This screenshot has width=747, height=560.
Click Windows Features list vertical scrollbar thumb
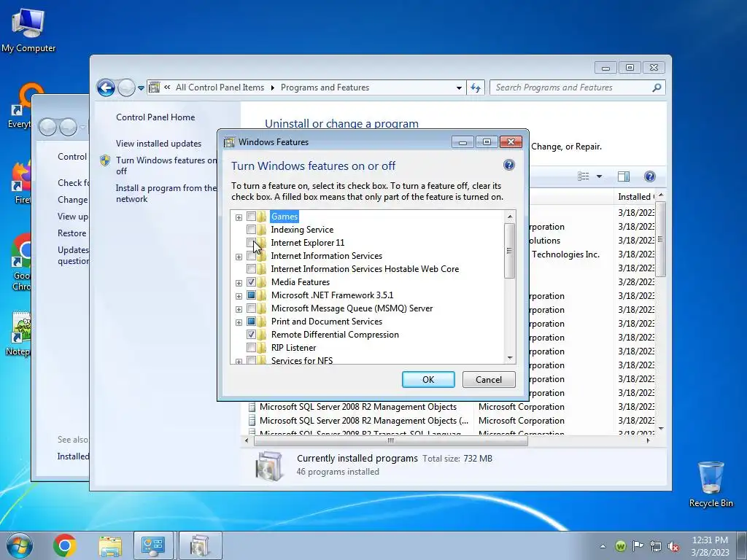509,251
